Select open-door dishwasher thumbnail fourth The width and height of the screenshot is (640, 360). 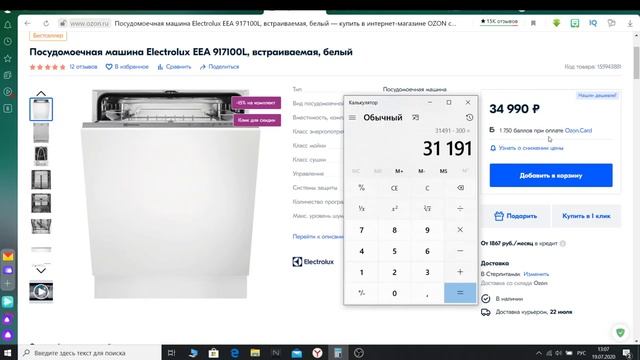click(x=41, y=180)
